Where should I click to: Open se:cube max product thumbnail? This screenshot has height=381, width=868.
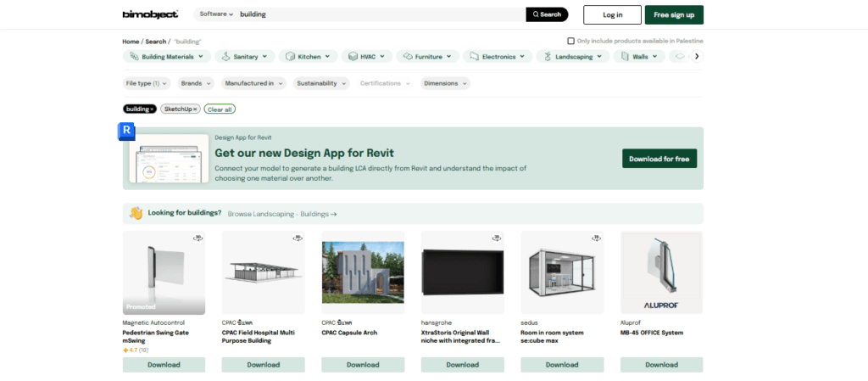(563, 272)
